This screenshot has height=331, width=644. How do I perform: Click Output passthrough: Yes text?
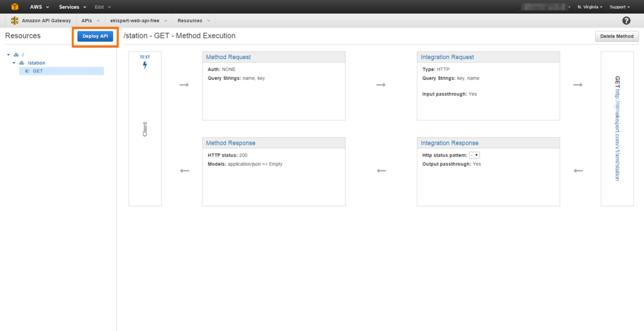click(452, 164)
